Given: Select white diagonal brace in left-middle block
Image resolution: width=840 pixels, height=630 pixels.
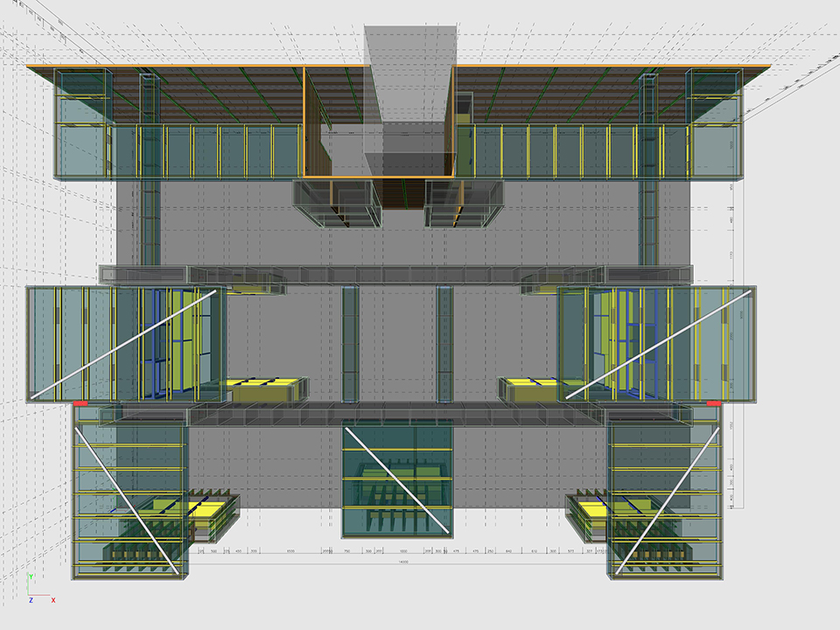Looking at the screenshot, I should coord(122,345).
